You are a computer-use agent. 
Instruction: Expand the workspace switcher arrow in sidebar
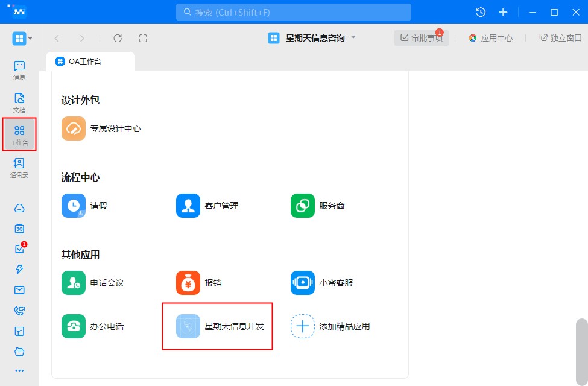pyautogui.click(x=30, y=39)
